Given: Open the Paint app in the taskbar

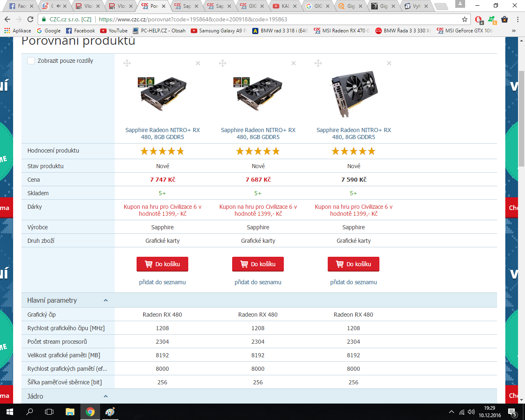Looking at the screenshot, I should click(110, 412).
